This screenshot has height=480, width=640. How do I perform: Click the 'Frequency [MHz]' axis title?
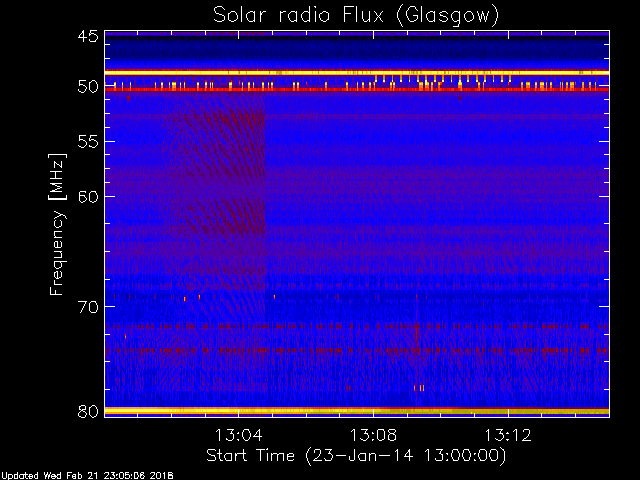pyautogui.click(x=57, y=224)
